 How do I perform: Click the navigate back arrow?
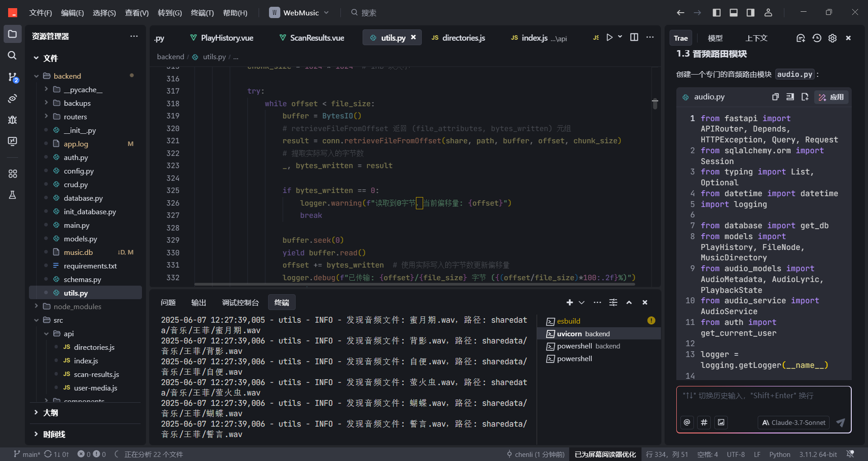pos(680,13)
